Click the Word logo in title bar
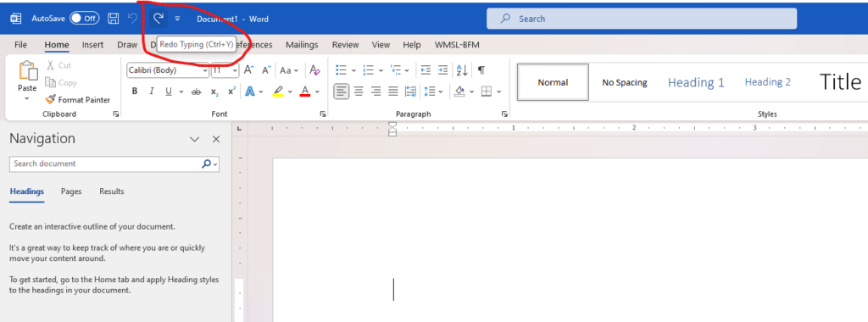The height and width of the screenshot is (322, 868). (x=15, y=19)
